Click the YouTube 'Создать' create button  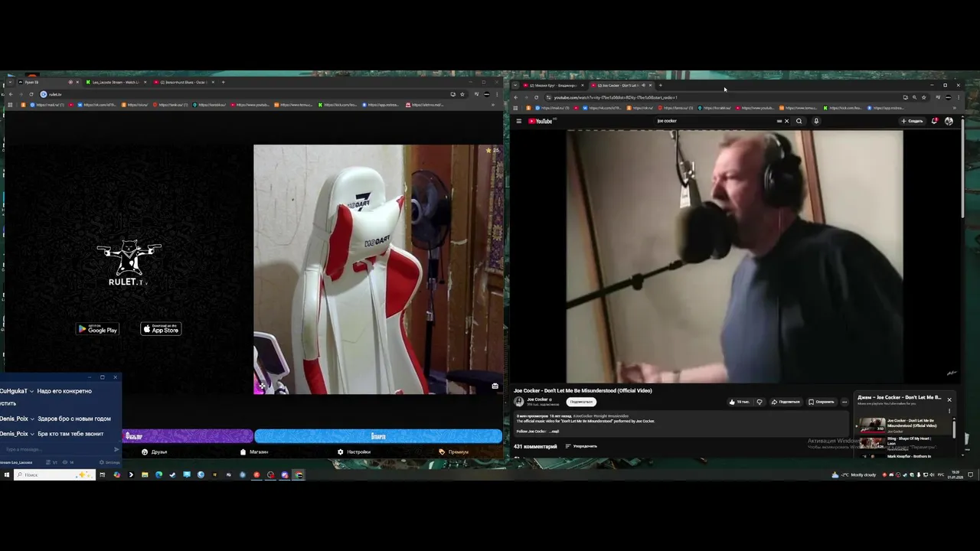click(912, 121)
